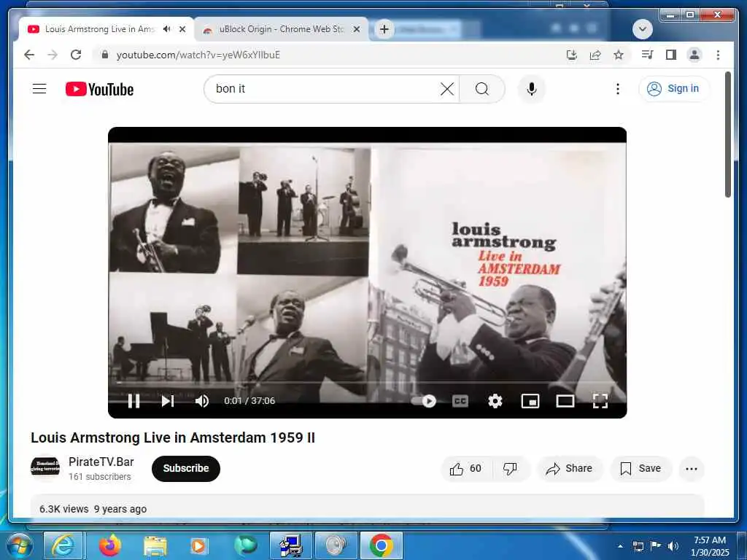
Task: Enter full screen mode
Action: coord(600,401)
